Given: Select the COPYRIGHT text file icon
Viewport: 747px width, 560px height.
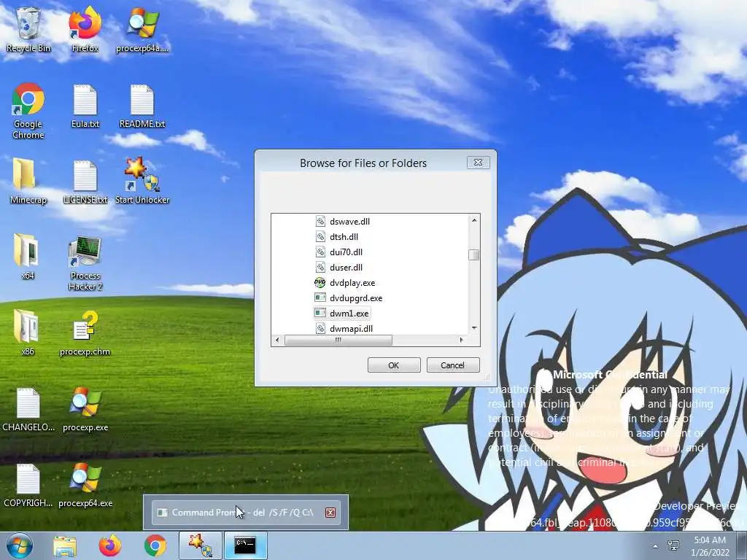Looking at the screenshot, I should click(28, 484).
